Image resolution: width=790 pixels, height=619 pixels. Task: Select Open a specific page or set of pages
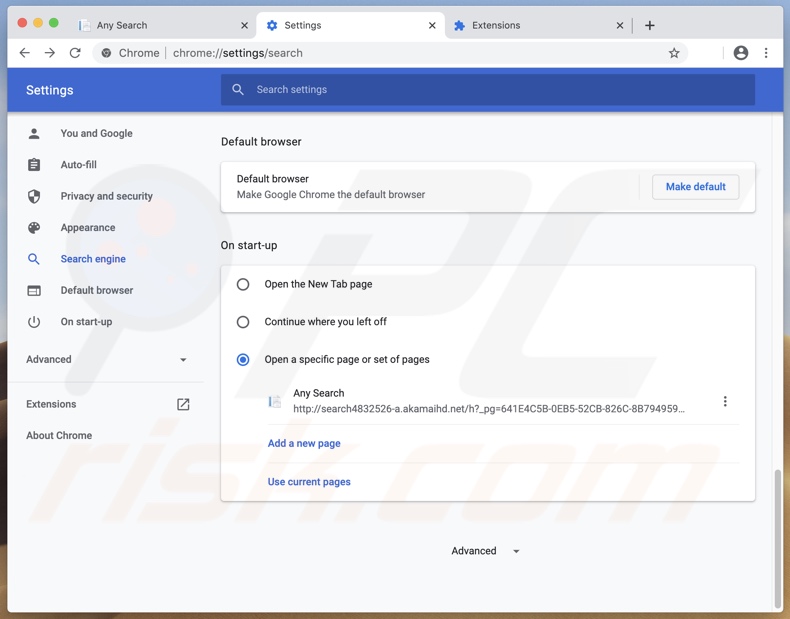click(243, 360)
